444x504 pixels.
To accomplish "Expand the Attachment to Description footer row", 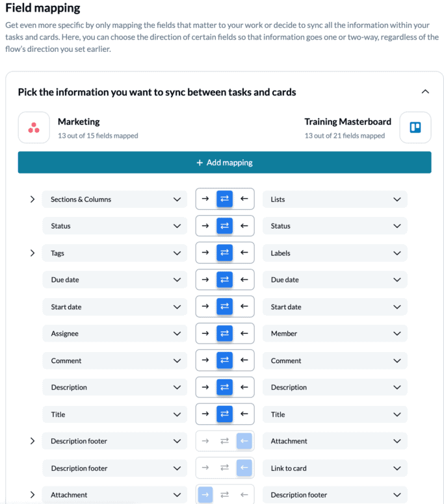I will (33, 495).
